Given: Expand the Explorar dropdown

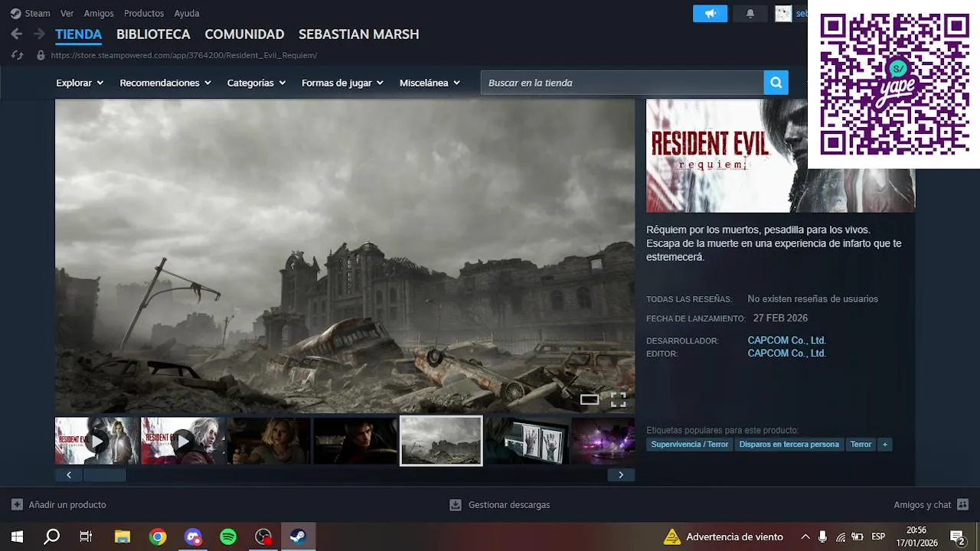Looking at the screenshot, I should tap(80, 83).
